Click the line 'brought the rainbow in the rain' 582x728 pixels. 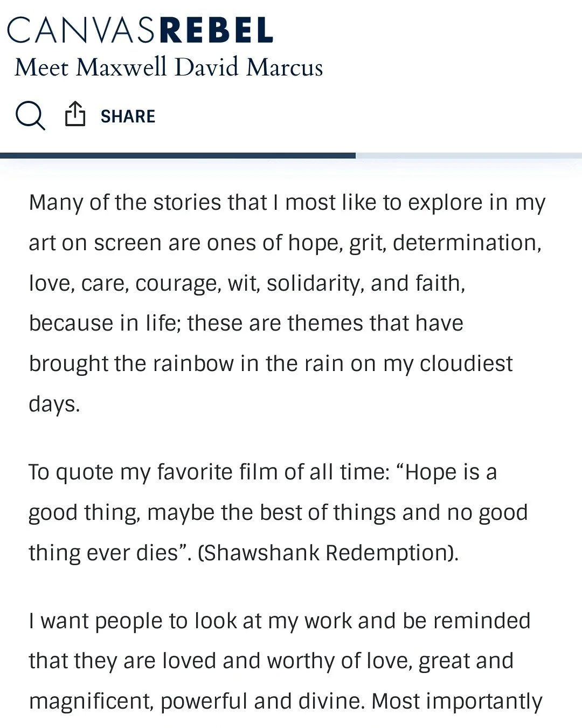coord(271,364)
